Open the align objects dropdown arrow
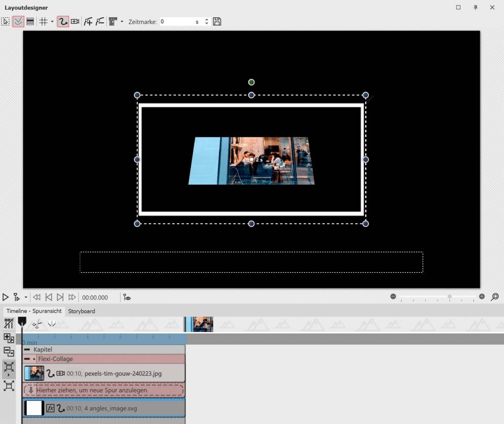This screenshot has width=504, height=424. coord(122,22)
